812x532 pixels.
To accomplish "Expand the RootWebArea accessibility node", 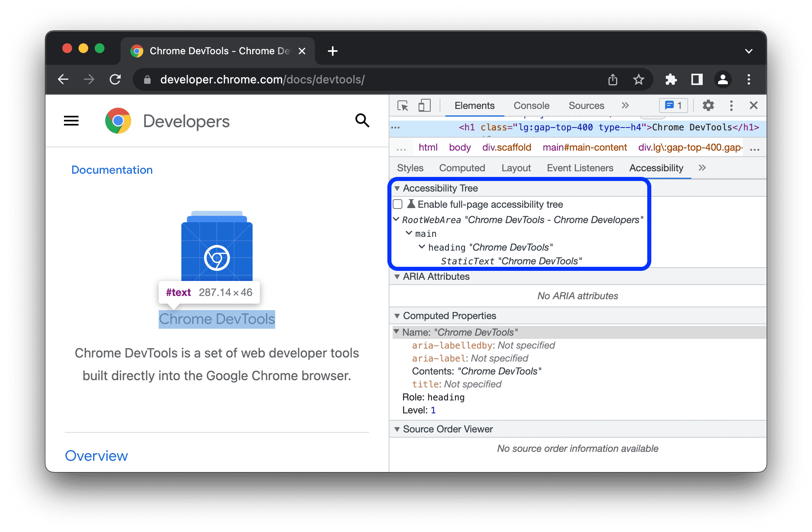I will coord(397,219).
